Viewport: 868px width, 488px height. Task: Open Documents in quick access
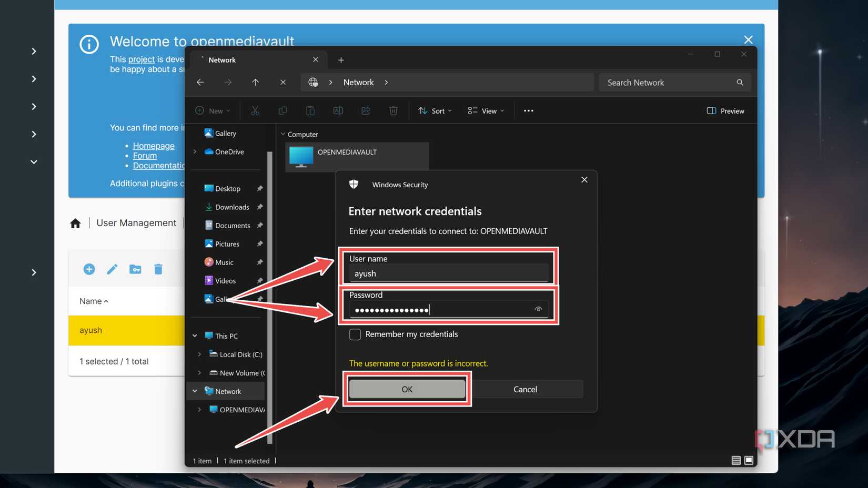click(x=227, y=225)
